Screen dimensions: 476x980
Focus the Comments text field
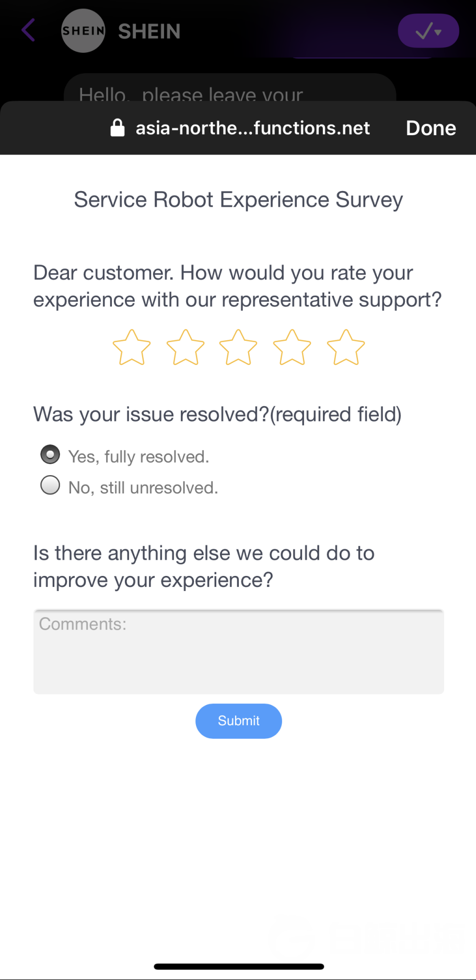pyautogui.click(x=239, y=652)
